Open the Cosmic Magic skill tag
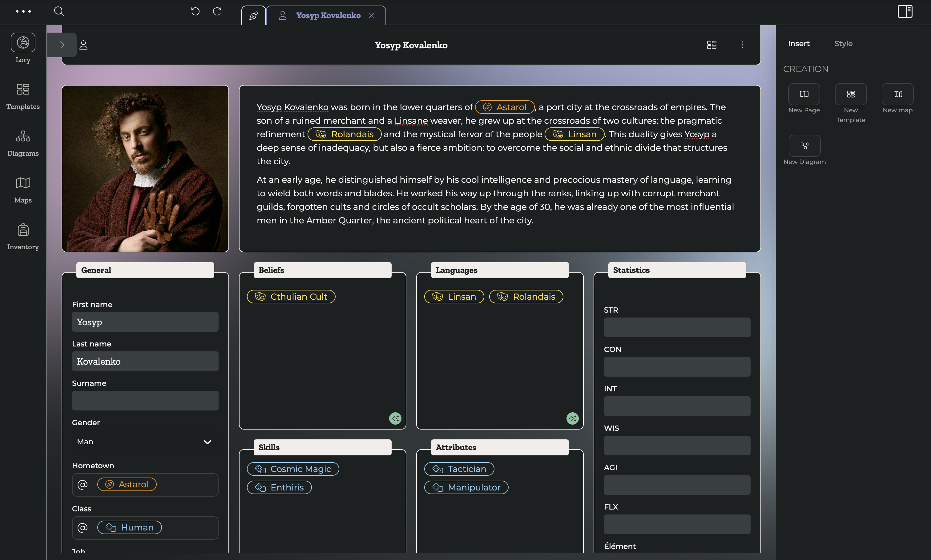 coord(293,469)
